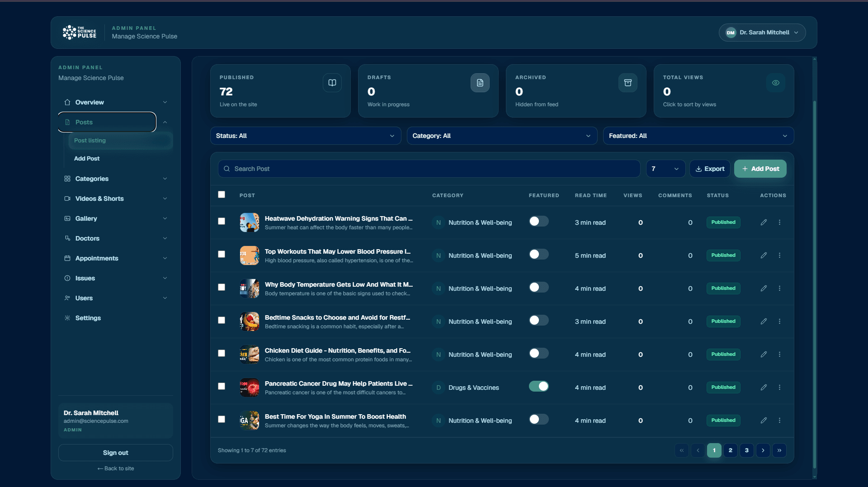Edit the Best Time For Yoga post
The image size is (868, 487).
click(764, 421)
